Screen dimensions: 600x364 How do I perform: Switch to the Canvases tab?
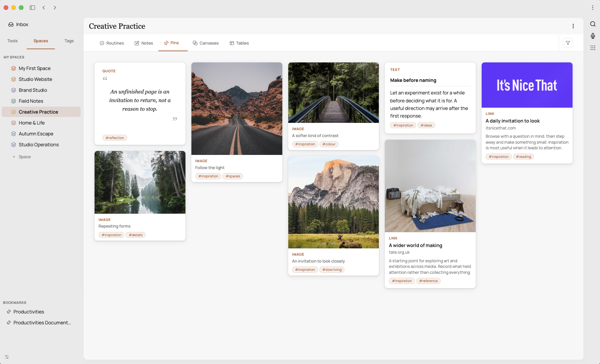pos(206,43)
